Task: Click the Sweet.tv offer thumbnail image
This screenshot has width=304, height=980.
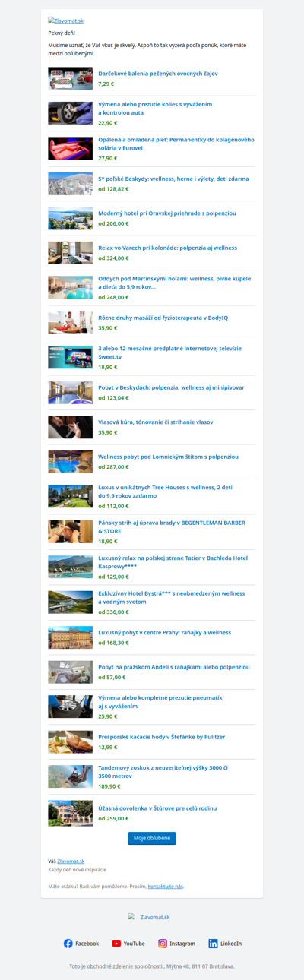Action: tap(70, 357)
